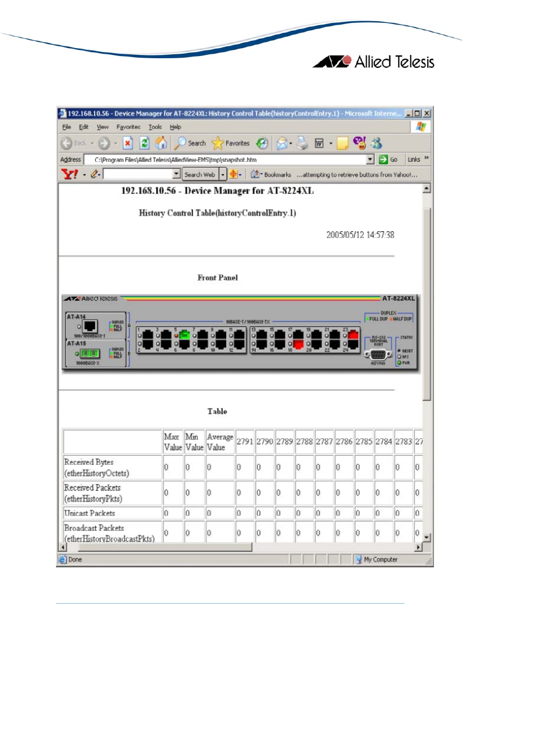Open the Edit with Word dropdown arrow
534x756 pixels.
331,143
